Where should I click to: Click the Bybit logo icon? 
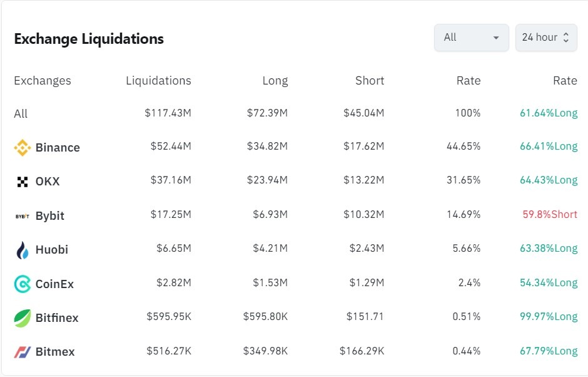23,216
